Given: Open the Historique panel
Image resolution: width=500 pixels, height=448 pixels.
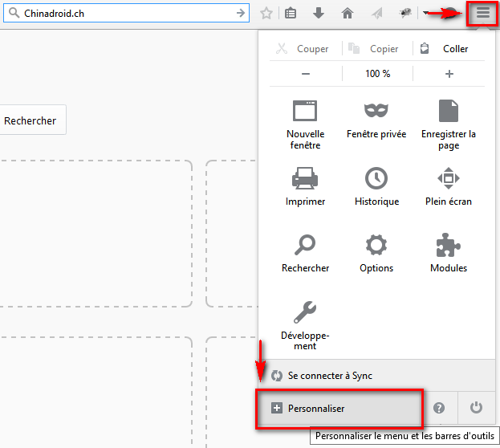Looking at the screenshot, I should click(x=376, y=186).
